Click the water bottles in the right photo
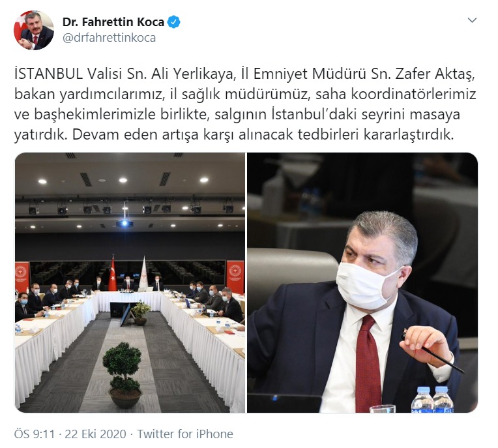The width and height of the screenshot is (498, 448). [432, 399]
